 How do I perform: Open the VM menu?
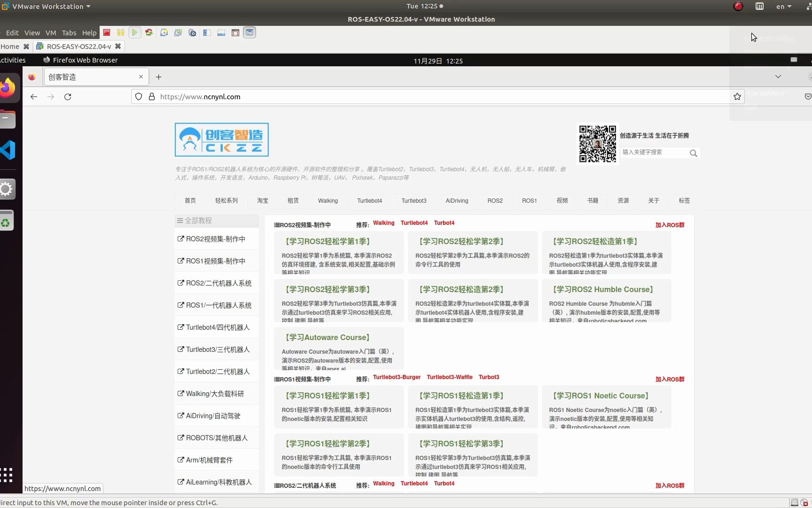pyautogui.click(x=51, y=32)
